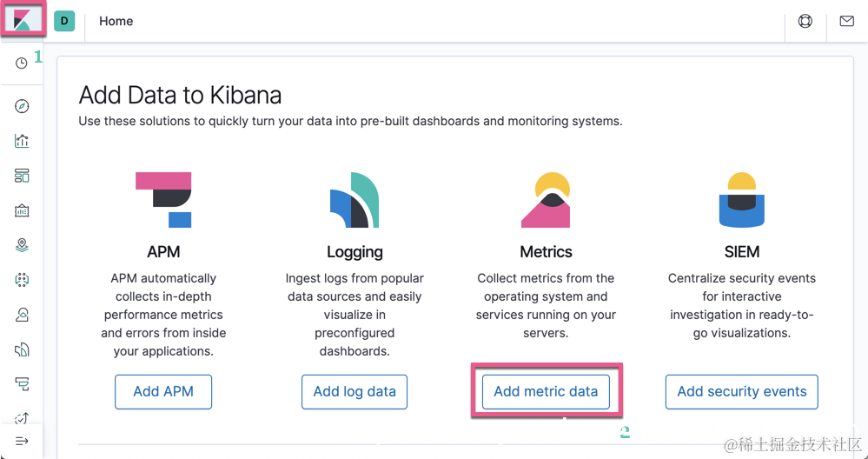Open APM icon in sidebar

(x=22, y=383)
